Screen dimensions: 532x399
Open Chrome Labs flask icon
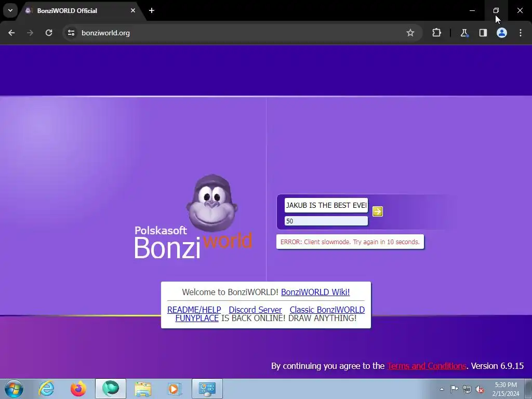point(464,33)
